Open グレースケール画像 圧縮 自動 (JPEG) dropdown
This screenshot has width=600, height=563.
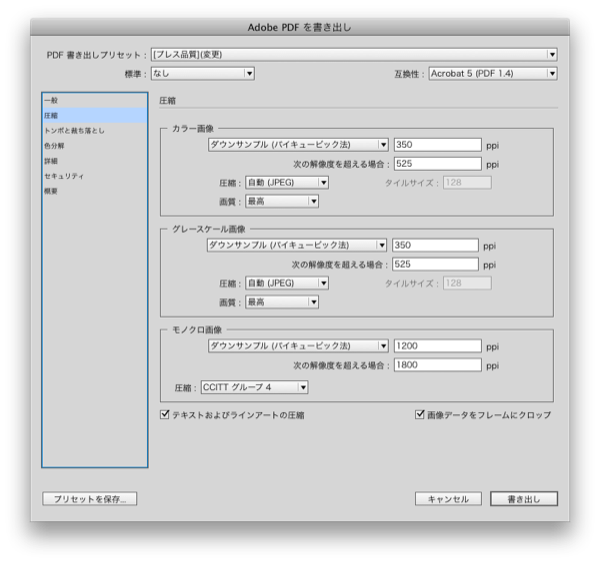coord(287,283)
